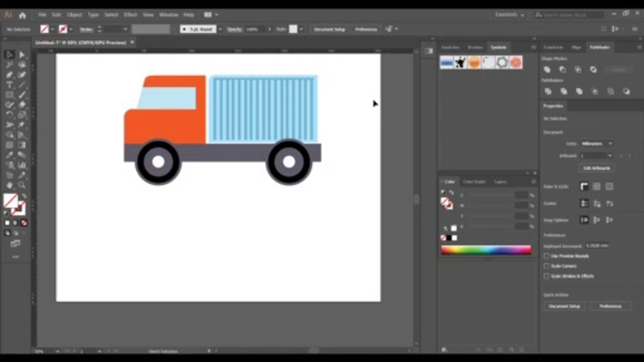Toggle Show Rulers in Ruler & Grids
This screenshot has height=362, width=644.
(x=584, y=187)
